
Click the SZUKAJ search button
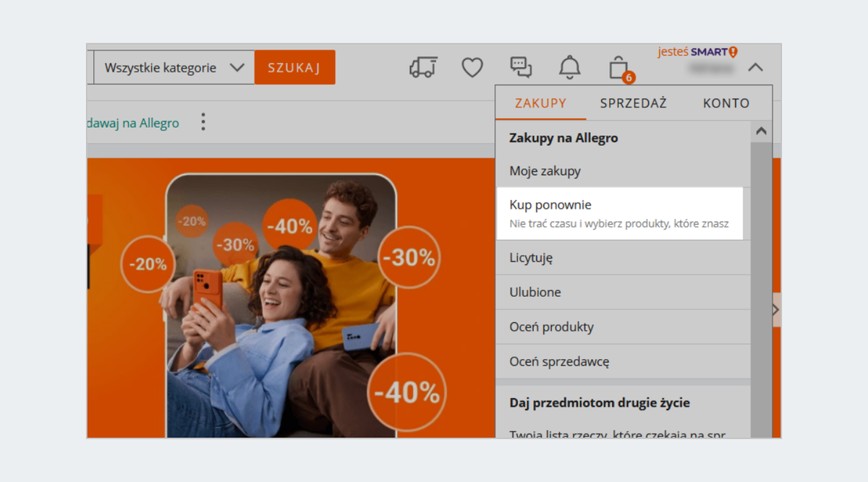[x=294, y=67]
